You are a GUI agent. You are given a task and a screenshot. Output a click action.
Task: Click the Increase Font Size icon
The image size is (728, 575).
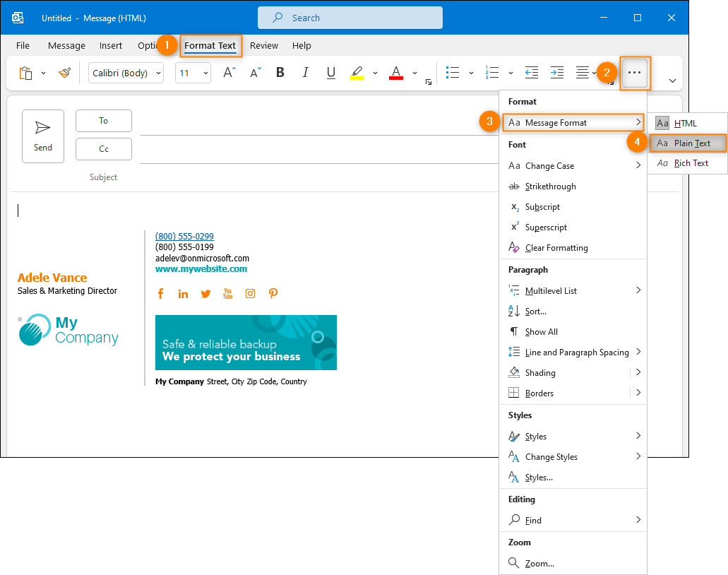229,73
